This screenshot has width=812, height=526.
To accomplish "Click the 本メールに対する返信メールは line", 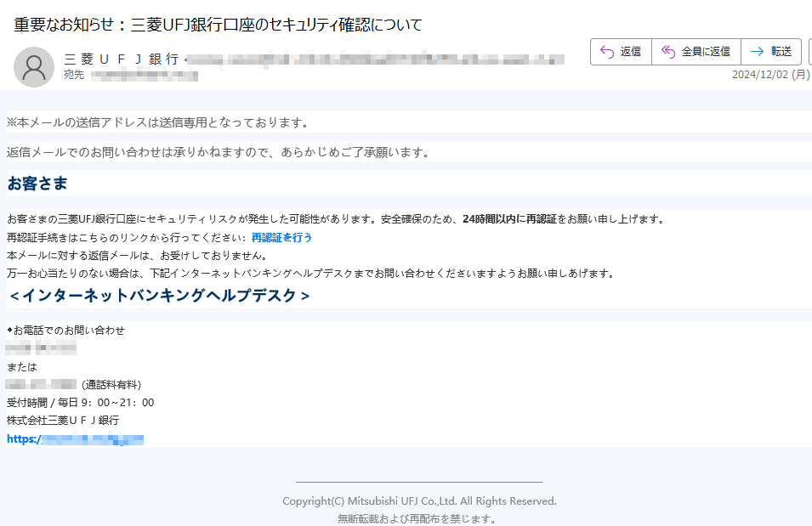I will click(x=137, y=255).
